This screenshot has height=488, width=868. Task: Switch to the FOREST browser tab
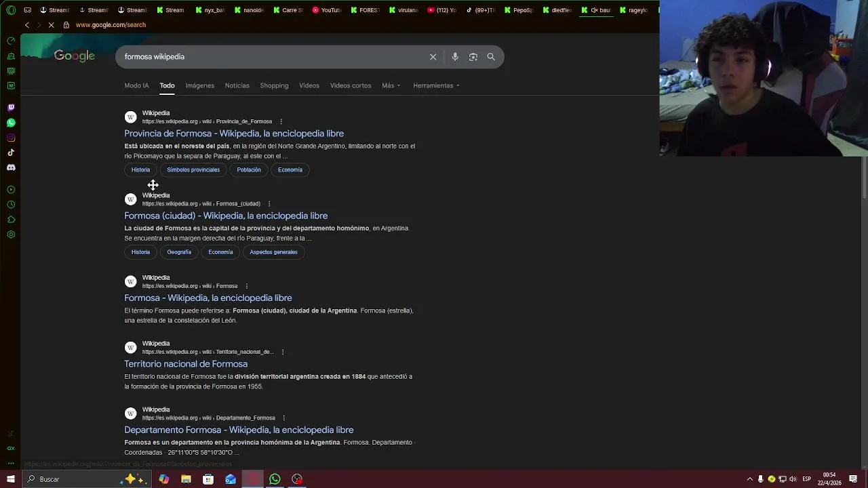pos(365,10)
